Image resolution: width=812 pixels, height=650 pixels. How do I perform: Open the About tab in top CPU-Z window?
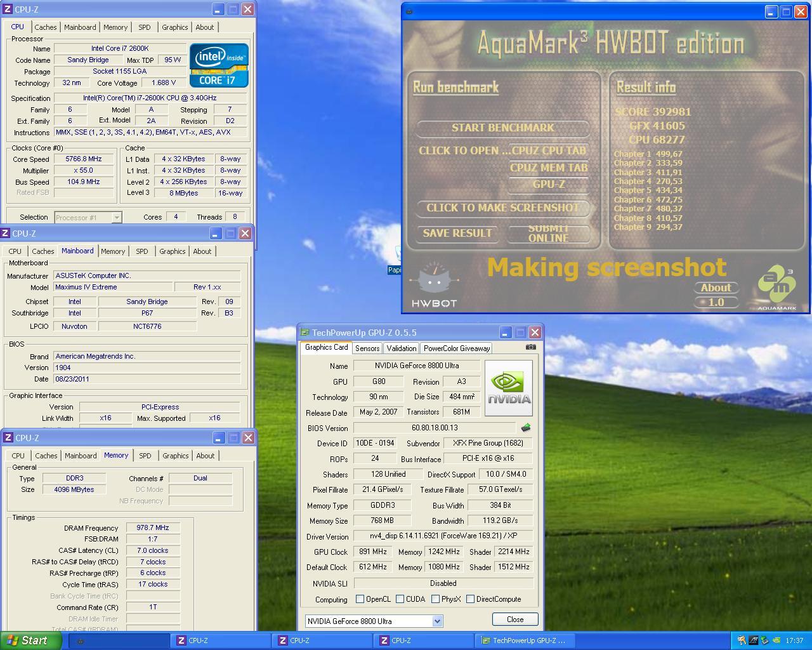click(x=204, y=27)
